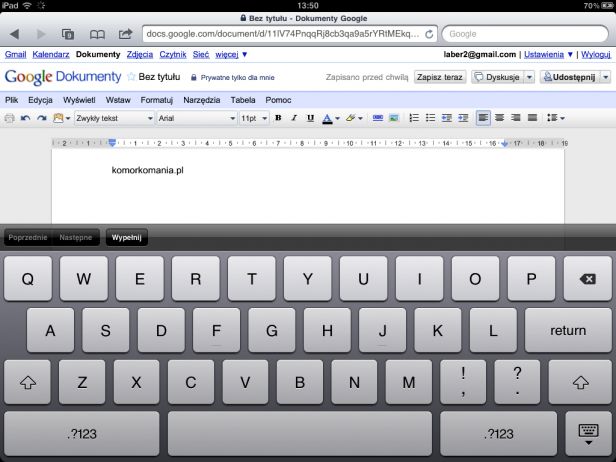Open the line spacing dropdown
This screenshot has height=462, width=616.
556,118
